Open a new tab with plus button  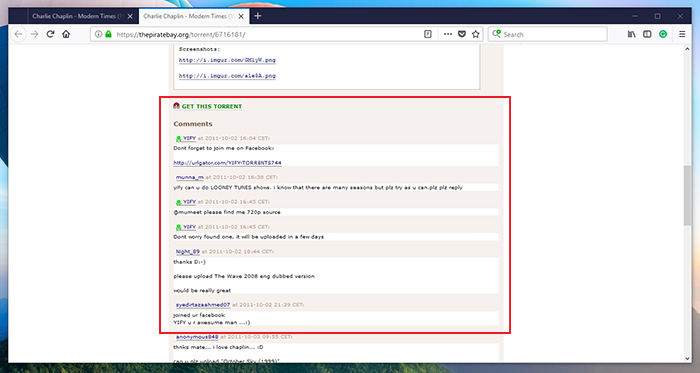click(258, 16)
